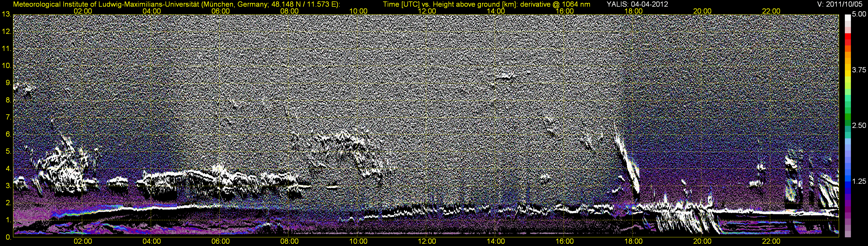Select the 3. km height axis label
This screenshot has height=246, width=868.
point(8,186)
